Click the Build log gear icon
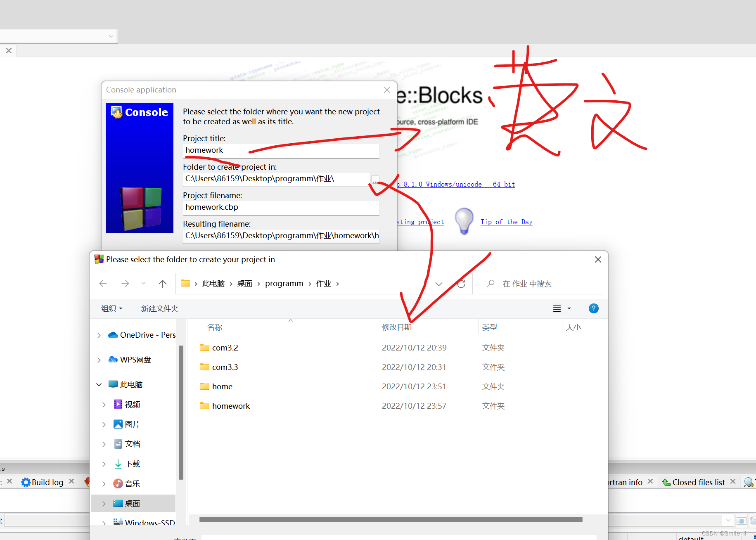This screenshot has width=756, height=540. [26, 482]
